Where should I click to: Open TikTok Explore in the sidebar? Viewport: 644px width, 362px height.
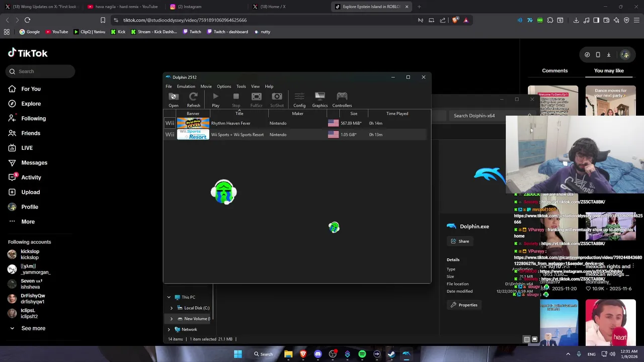point(31,104)
